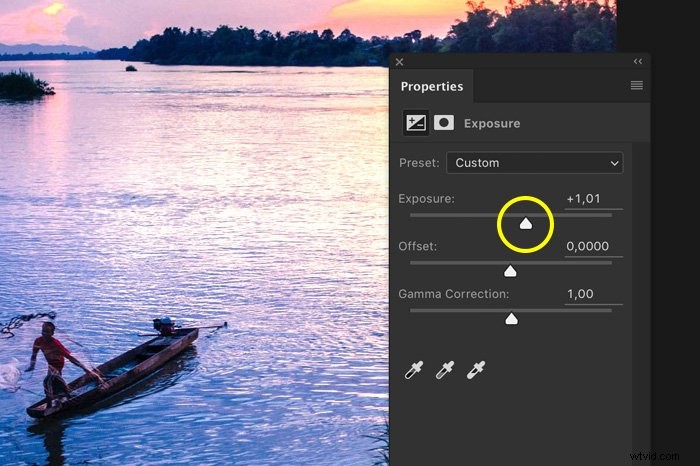Open the Properties panel flyout menu
700x466 pixels.
[637, 85]
